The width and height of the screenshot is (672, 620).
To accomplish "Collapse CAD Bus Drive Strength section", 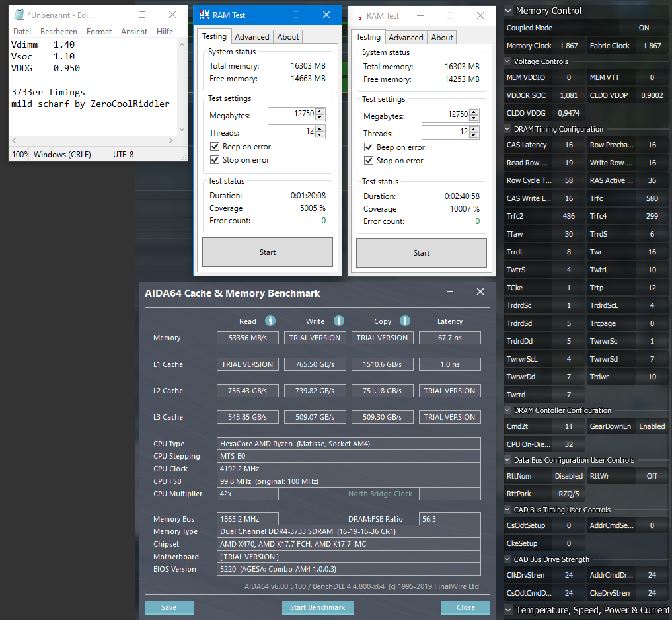I will click(x=507, y=559).
